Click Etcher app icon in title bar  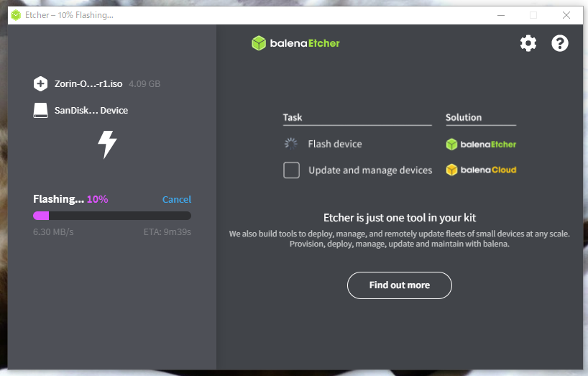tap(16, 15)
